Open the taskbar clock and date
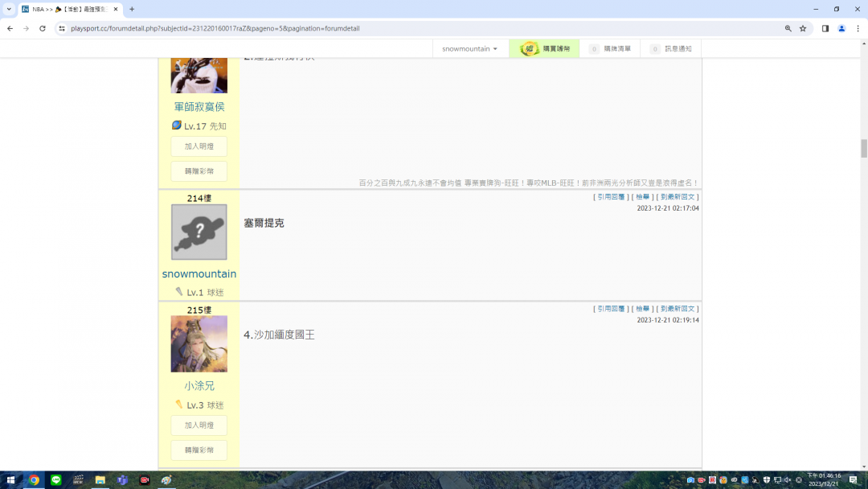This screenshot has height=489, width=868. click(824, 480)
